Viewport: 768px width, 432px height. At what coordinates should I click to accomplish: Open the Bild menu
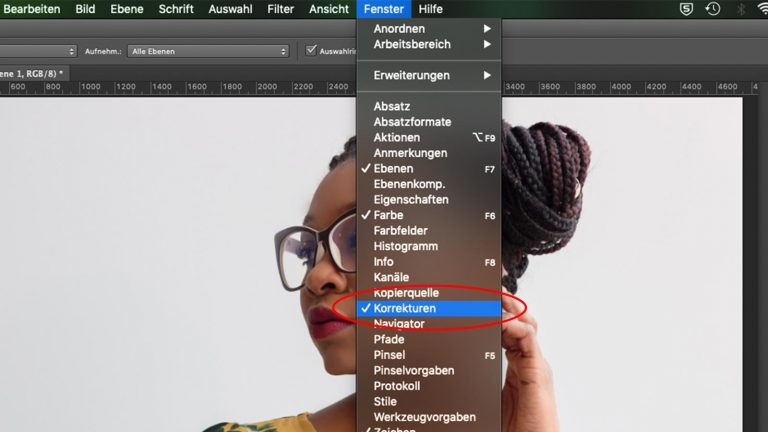[x=85, y=9]
